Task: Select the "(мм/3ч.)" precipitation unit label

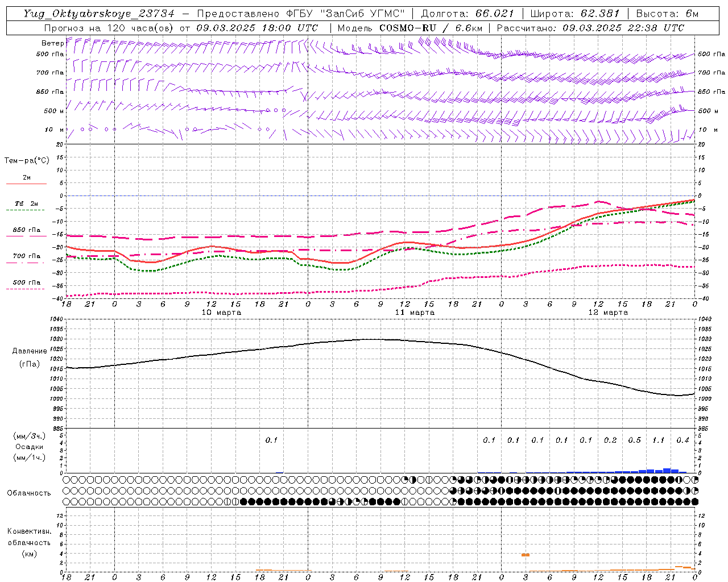Action: (30, 436)
